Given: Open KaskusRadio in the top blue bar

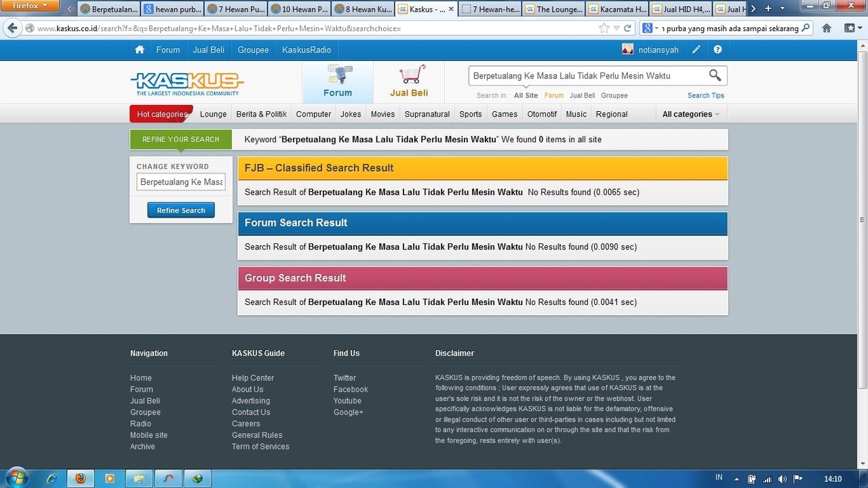Looking at the screenshot, I should point(307,49).
